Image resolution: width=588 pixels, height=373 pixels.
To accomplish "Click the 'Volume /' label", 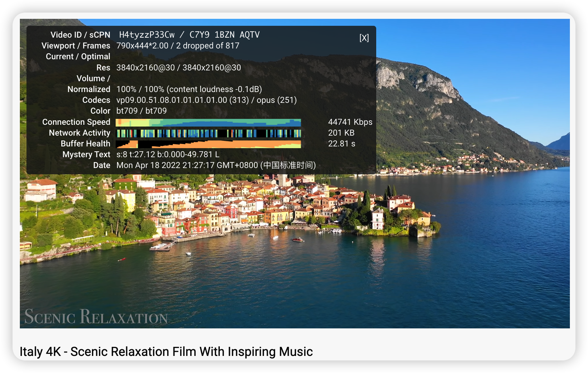I will 93,78.
